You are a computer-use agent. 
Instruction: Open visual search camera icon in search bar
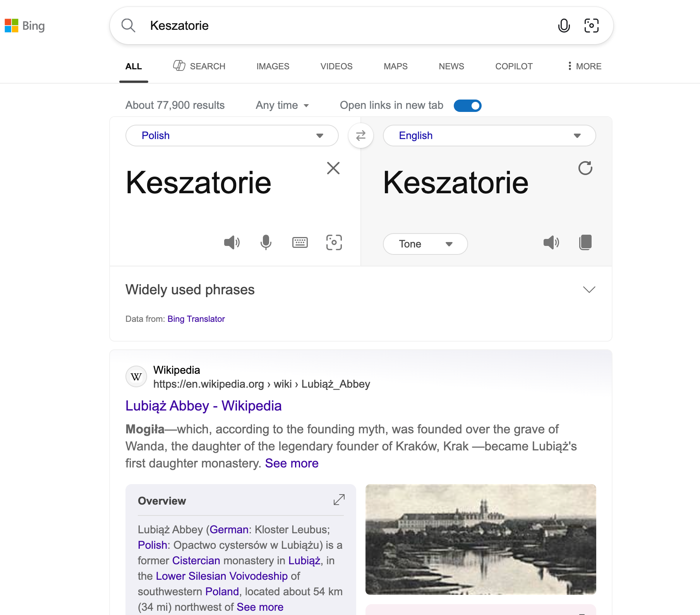point(591,26)
